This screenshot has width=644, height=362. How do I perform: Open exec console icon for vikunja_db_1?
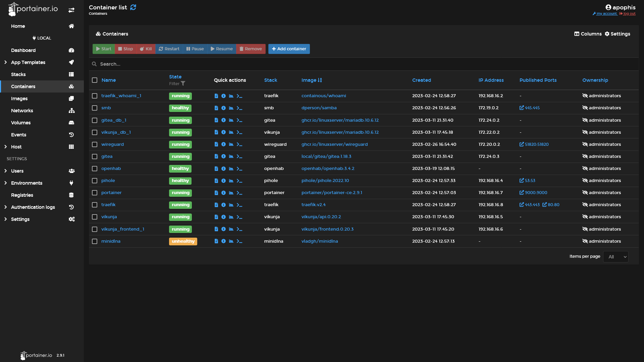[239, 132]
